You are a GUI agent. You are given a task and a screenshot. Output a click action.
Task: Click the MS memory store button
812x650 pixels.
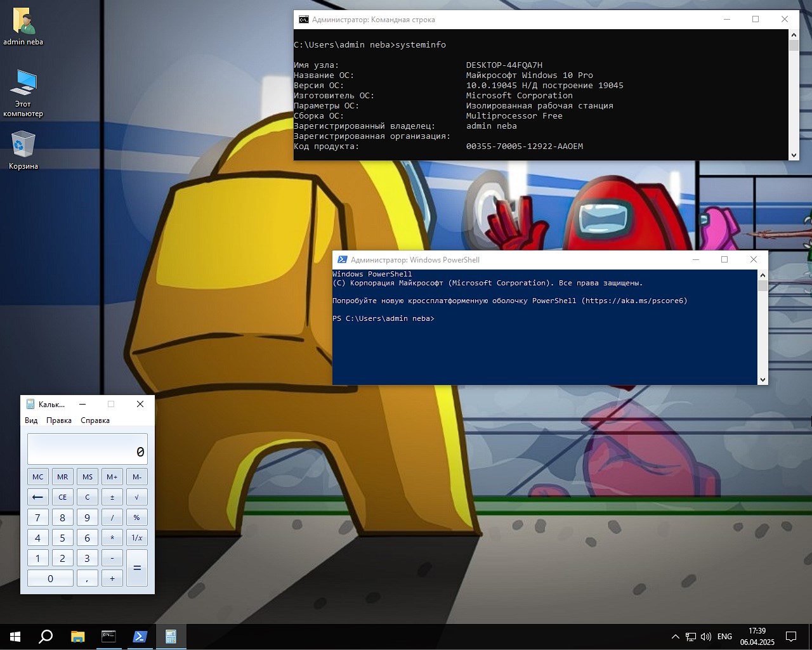tap(88, 477)
